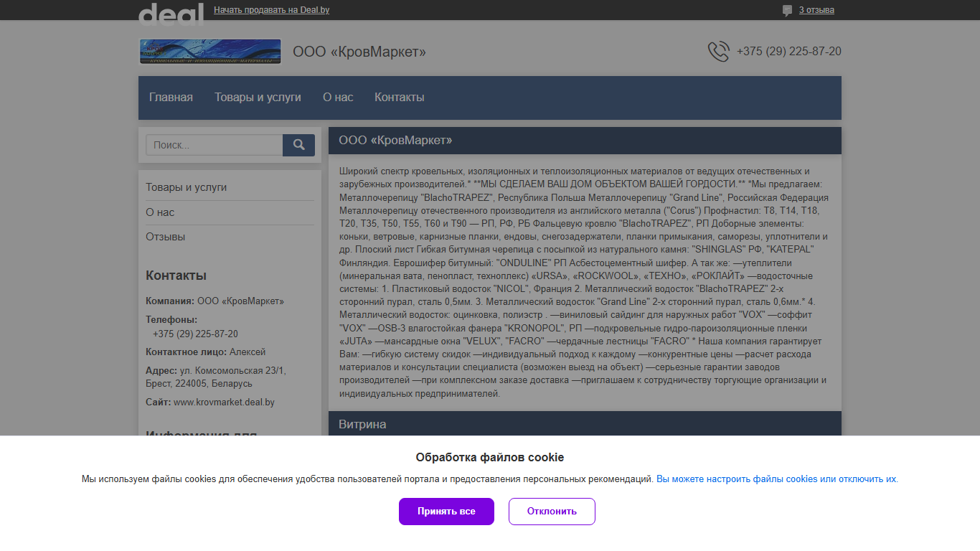This screenshot has height=551, width=980.
Task: Click the sidebar phone number under Телефоны
Action: point(195,334)
